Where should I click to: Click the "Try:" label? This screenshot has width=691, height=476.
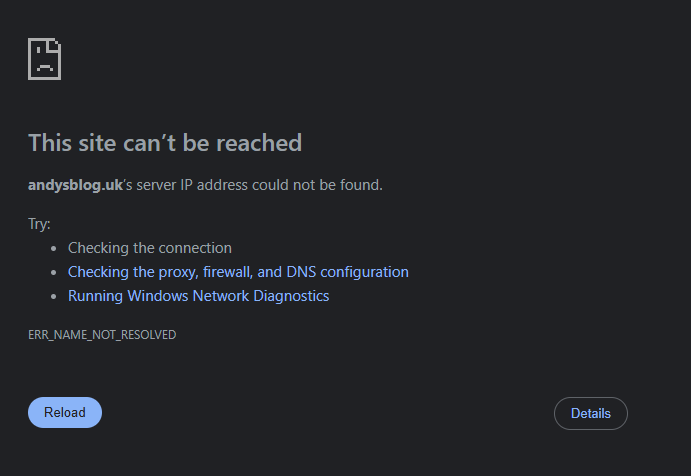tap(39, 224)
